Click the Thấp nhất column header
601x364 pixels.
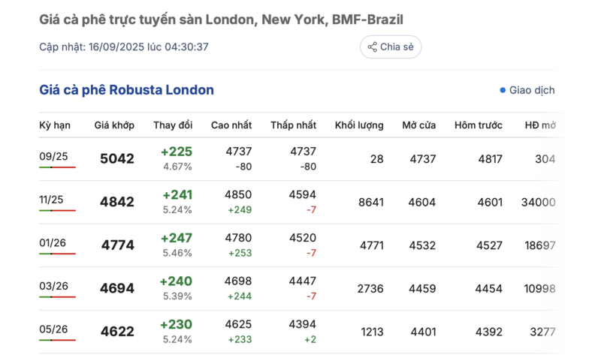tap(294, 125)
